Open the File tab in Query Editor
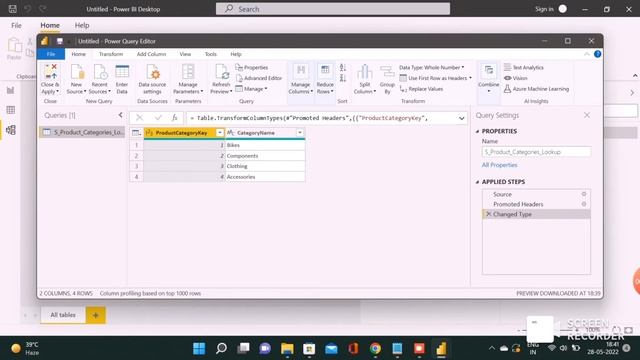This screenshot has width=640, height=360. [51, 54]
